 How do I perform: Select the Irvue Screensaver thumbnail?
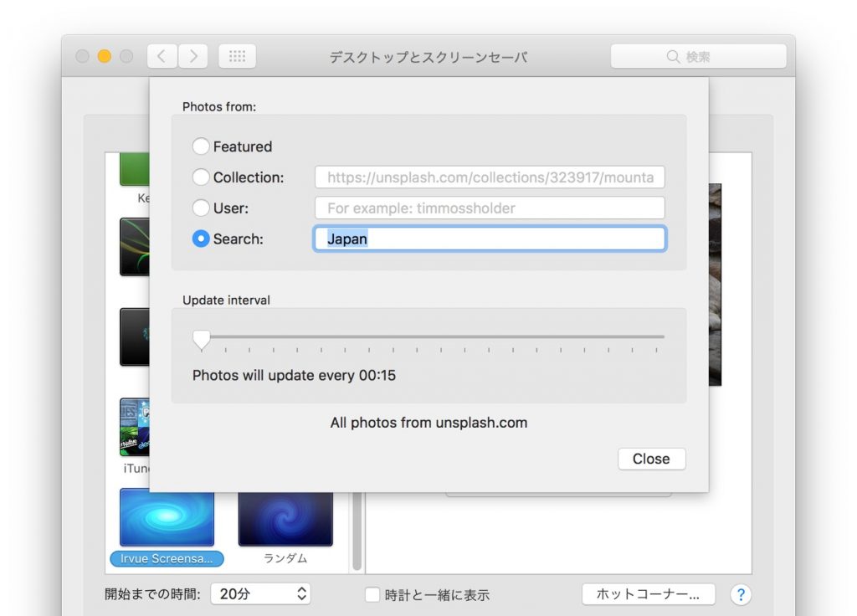coord(167,518)
